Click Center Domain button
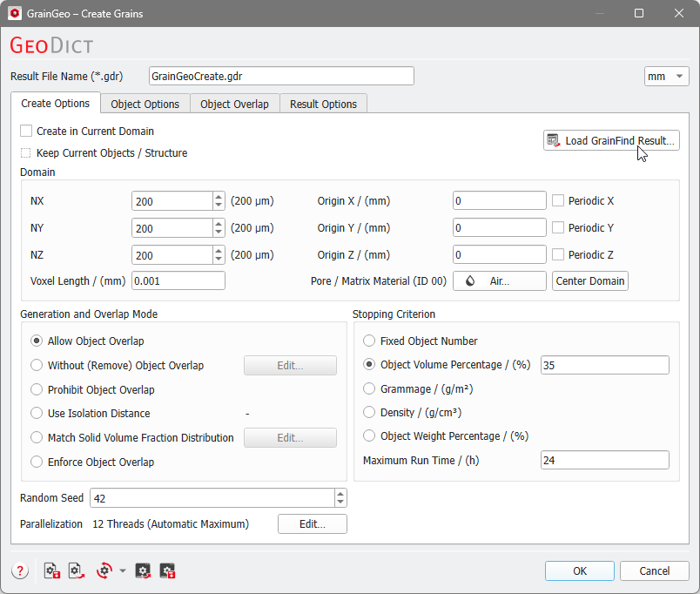The image size is (700, 594). (x=589, y=281)
